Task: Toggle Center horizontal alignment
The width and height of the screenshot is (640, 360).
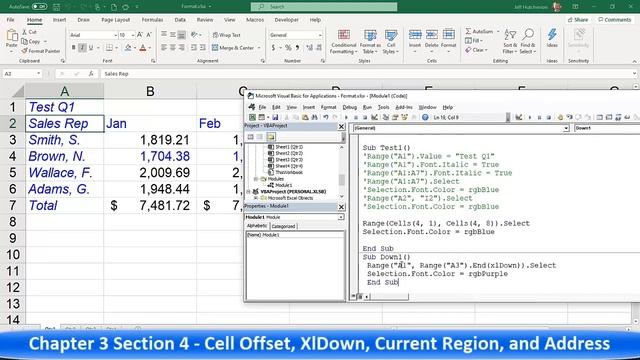Action: pos(173,48)
